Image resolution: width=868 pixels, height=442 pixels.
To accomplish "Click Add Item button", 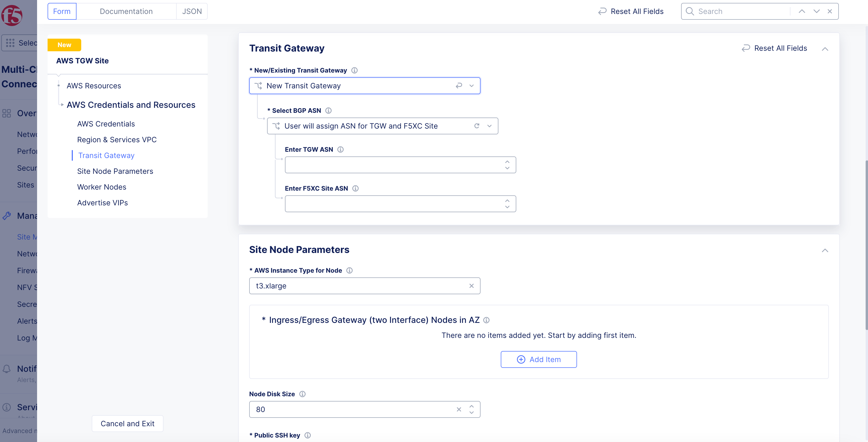I will pos(538,359).
